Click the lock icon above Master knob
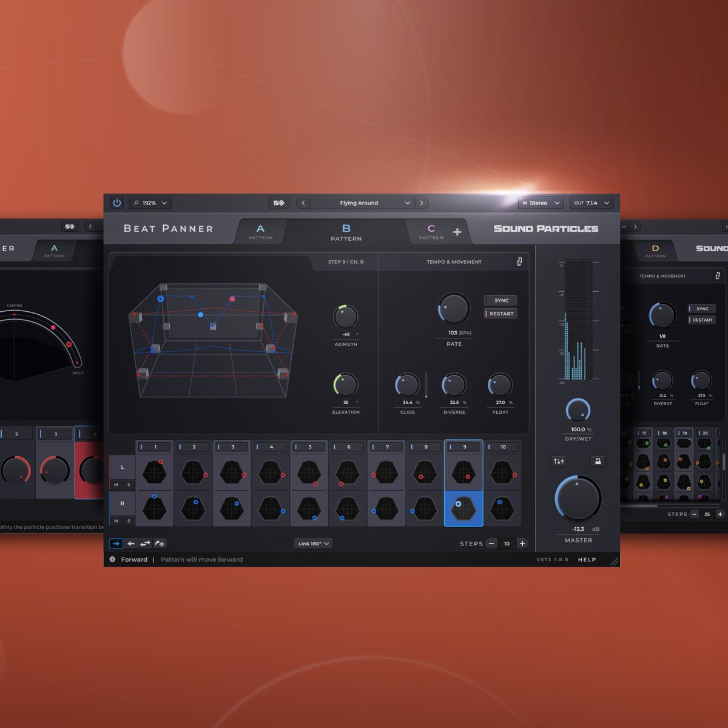Image resolution: width=728 pixels, height=728 pixels. (598, 461)
